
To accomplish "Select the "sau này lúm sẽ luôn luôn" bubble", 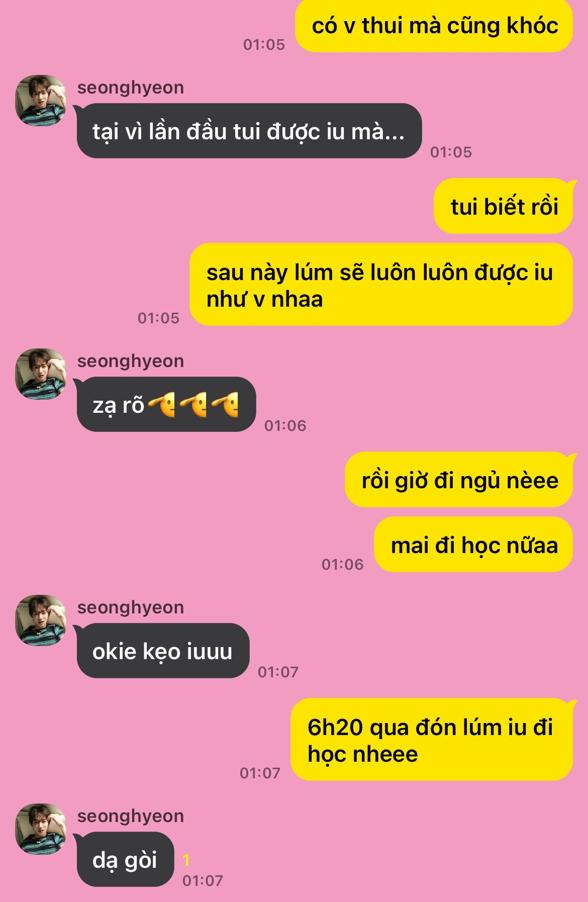I will [381, 285].
